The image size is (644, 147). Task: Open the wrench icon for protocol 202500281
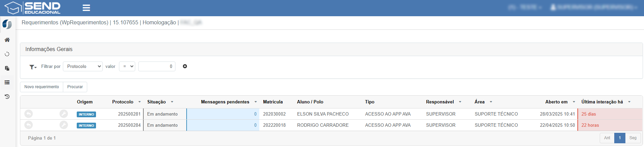pyautogui.click(x=64, y=114)
